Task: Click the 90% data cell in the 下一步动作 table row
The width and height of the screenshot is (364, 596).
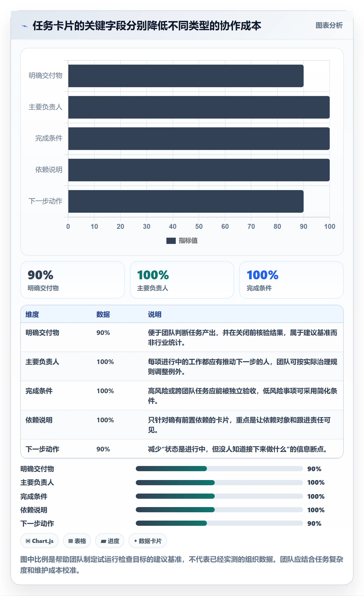Action: tap(103, 449)
